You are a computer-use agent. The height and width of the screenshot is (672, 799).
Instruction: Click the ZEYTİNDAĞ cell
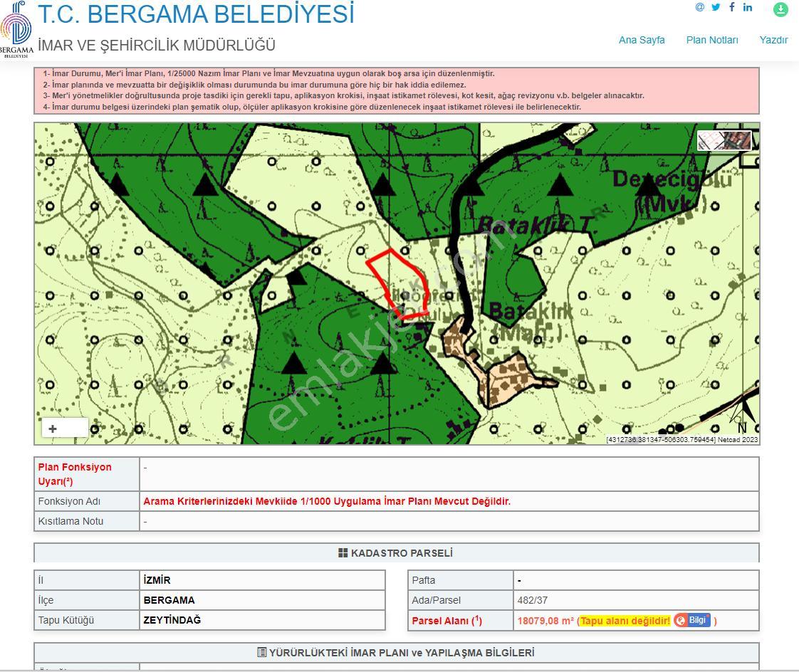262,620
